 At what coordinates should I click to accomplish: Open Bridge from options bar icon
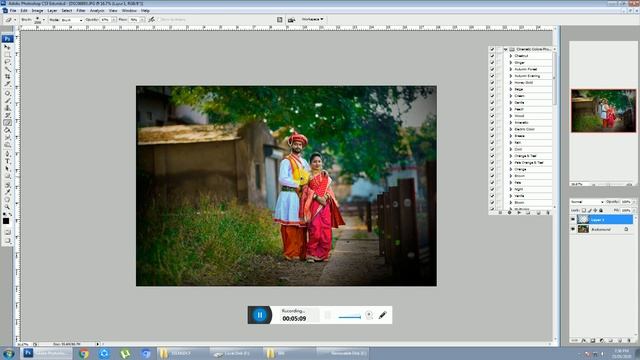(291, 20)
